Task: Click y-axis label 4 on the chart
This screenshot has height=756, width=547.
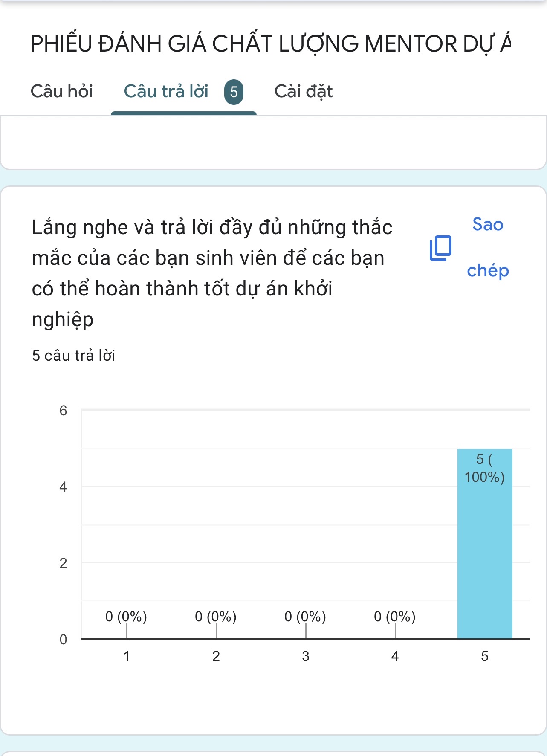Action: tap(63, 487)
